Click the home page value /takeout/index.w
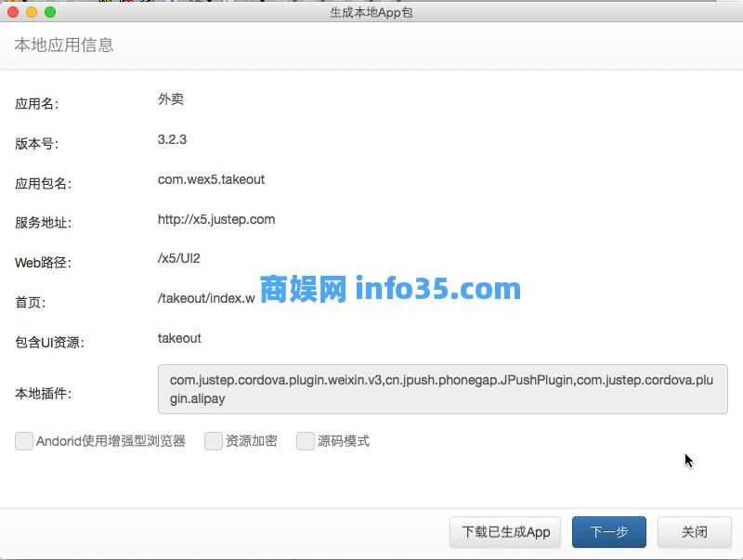The width and height of the screenshot is (743, 560). pos(206,298)
